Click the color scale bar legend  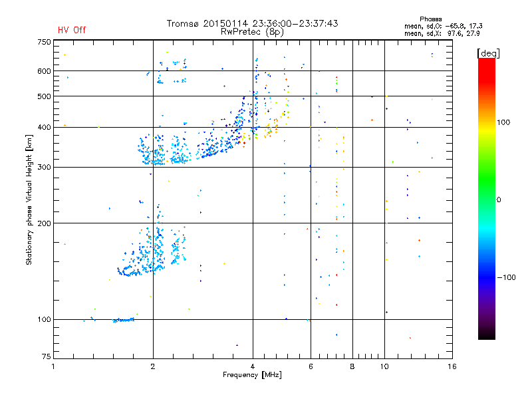[x=487, y=199]
